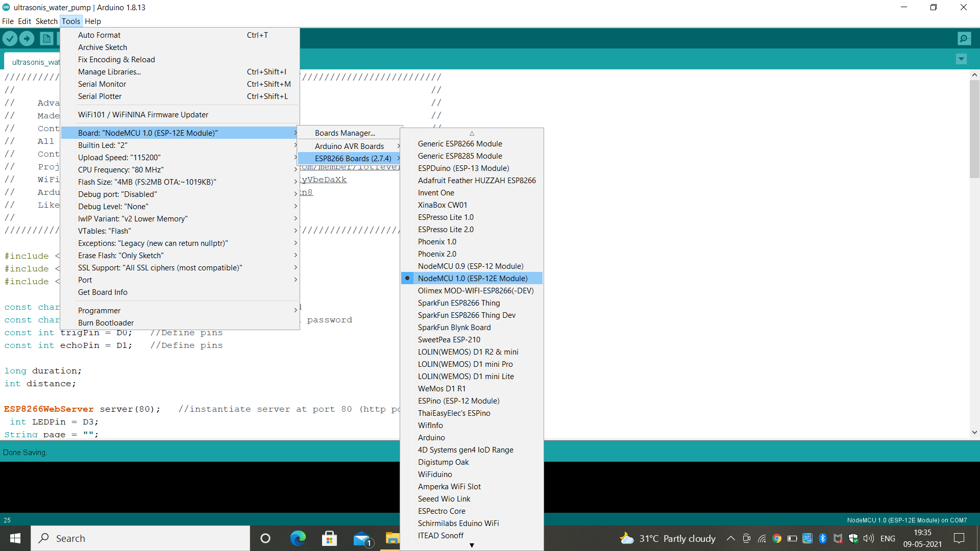
Task: Open Serial Plotter menu entry
Action: click(180, 96)
